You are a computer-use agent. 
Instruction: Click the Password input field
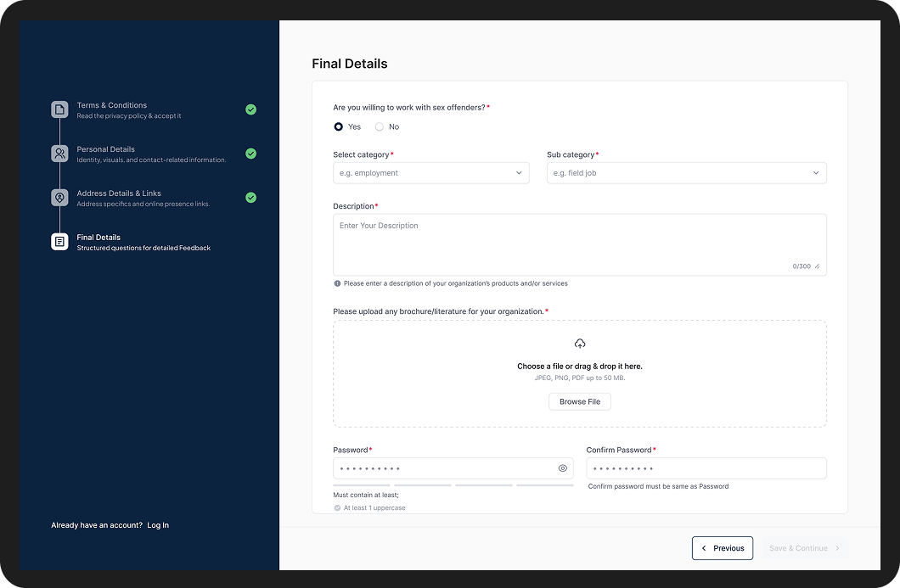coord(453,468)
